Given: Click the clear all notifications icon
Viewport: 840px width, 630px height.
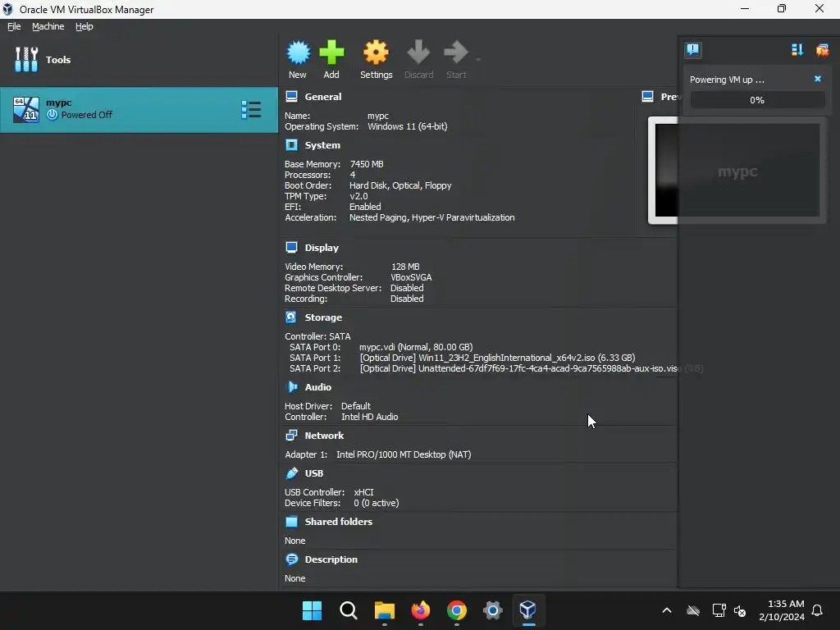Looking at the screenshot, I should [x=822, y=50].
